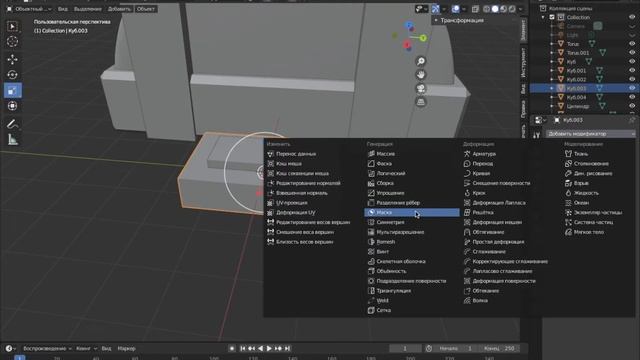This screenshot has width=640, height=360.
Task: Toggle X-ray mode icon in header
Action: point(475,9)
